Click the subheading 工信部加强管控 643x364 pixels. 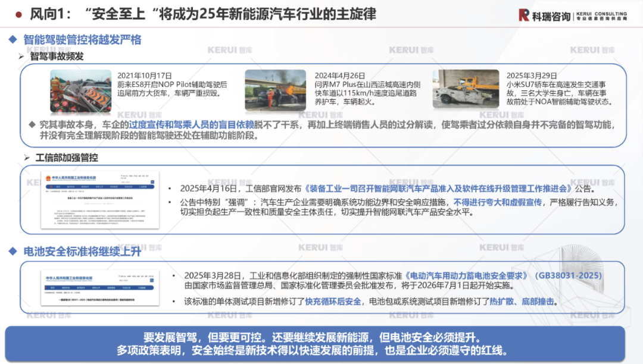click(x=67, y=158)
